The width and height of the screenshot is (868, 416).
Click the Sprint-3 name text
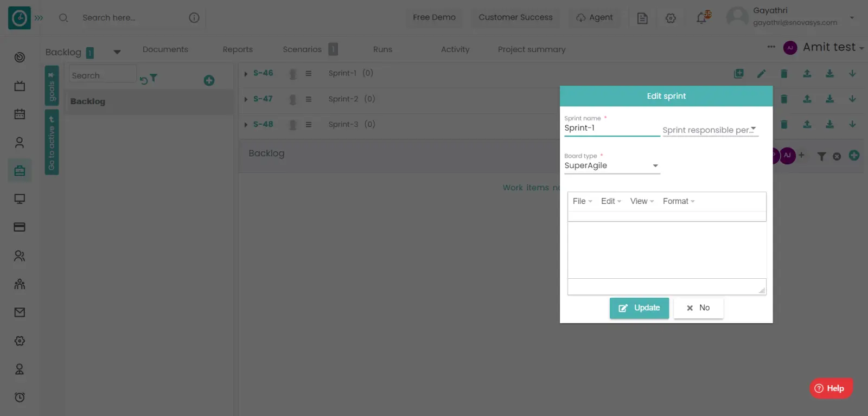[343, 124]
